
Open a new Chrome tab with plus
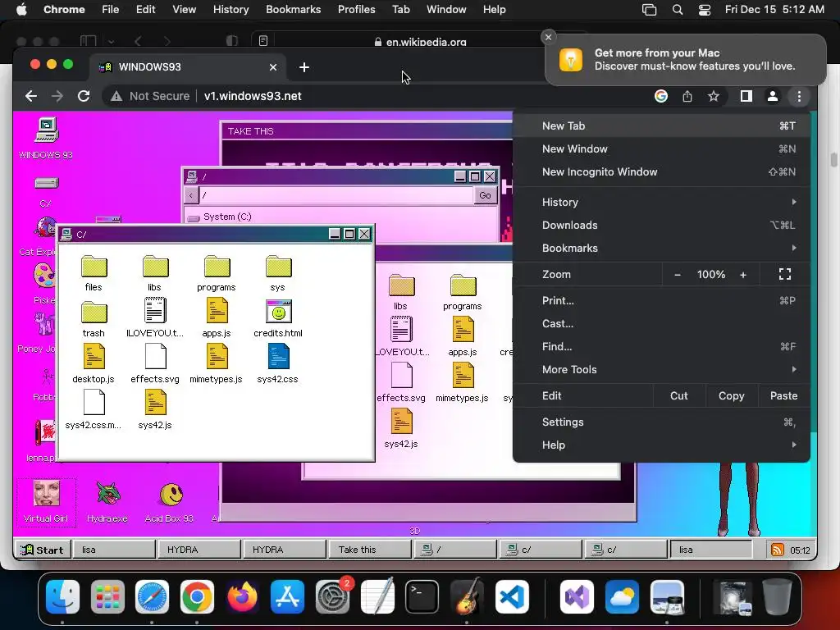point(304,67)
